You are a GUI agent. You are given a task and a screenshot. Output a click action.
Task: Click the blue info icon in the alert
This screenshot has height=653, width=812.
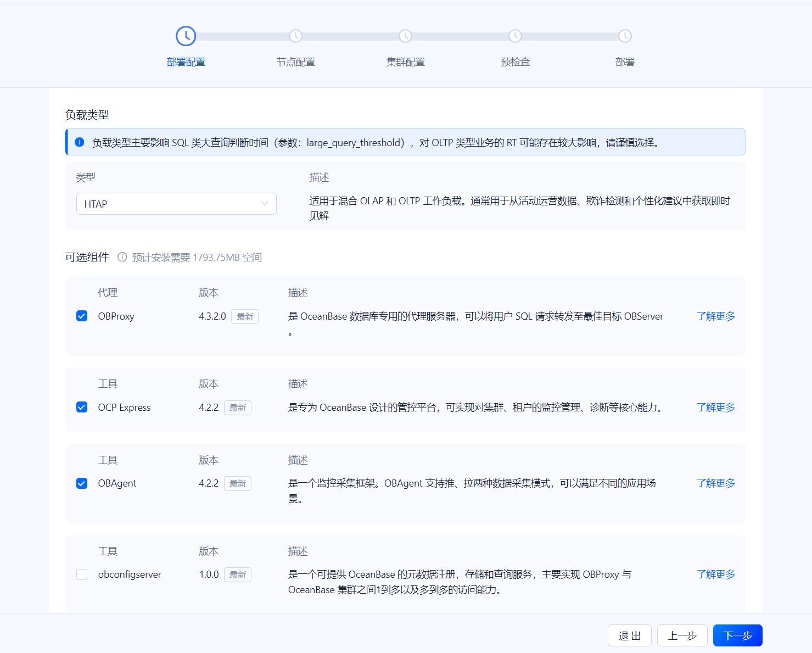(80, 142)
